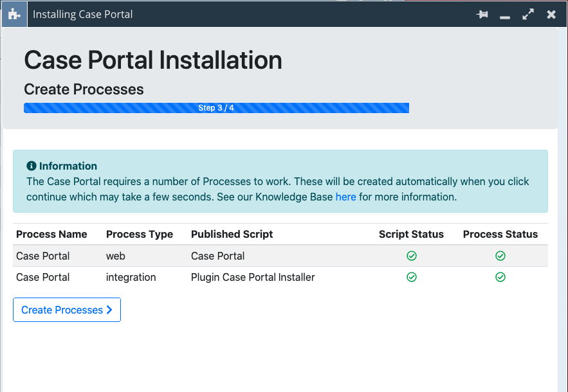
Task: Expand the installer window to fullscreen
Action: 528,13
